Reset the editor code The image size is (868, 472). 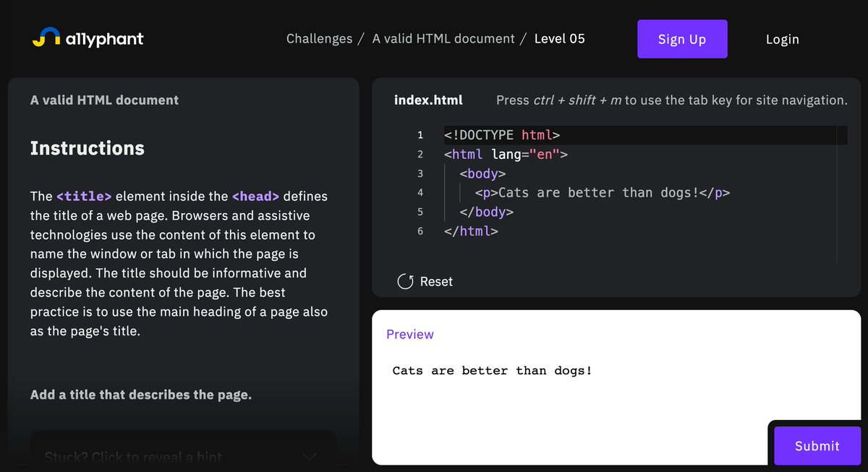[x=425, y=281]
